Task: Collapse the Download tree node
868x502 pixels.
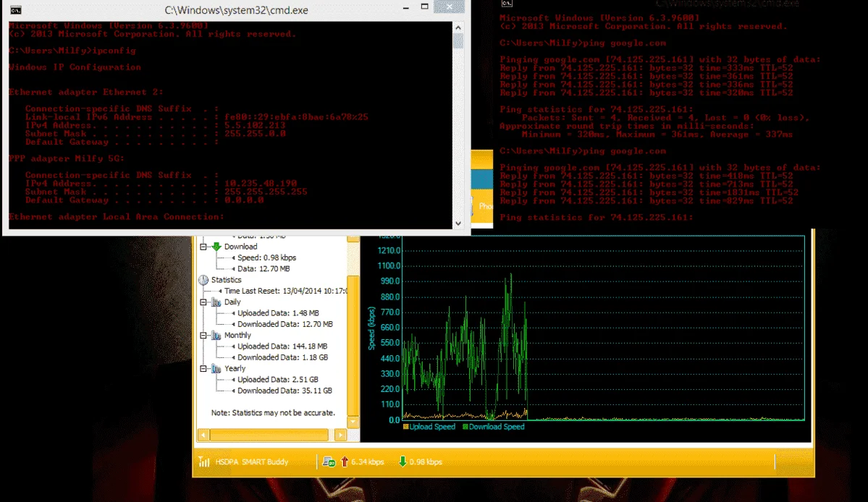Action: pyautogui.click(x=203, y=247)
